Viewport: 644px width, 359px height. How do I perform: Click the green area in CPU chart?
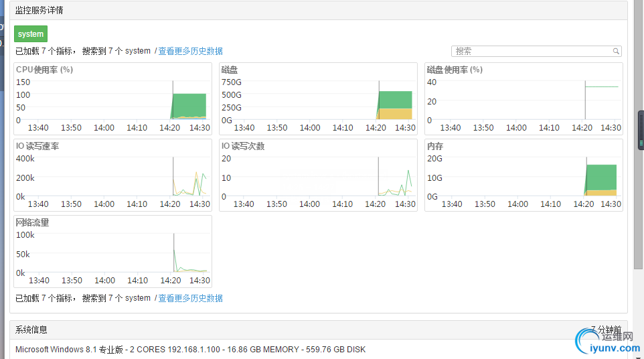click(189, 105)
